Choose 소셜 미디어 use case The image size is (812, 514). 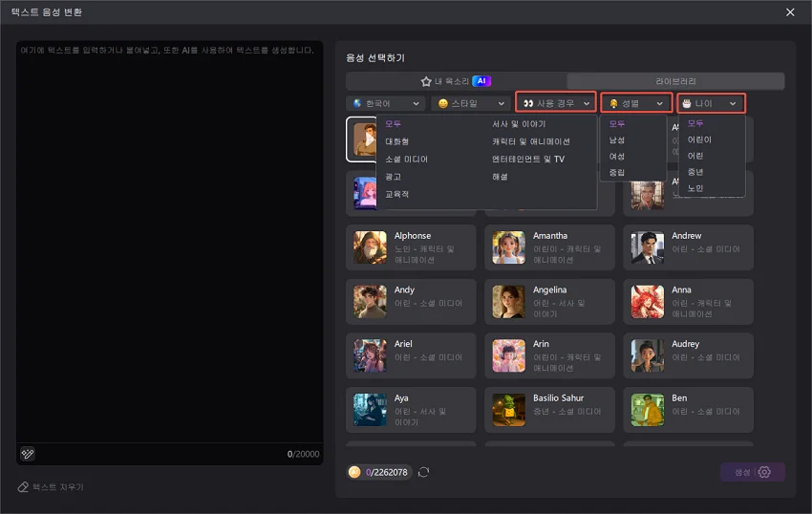pyautogui.click(x=407, y=159)
